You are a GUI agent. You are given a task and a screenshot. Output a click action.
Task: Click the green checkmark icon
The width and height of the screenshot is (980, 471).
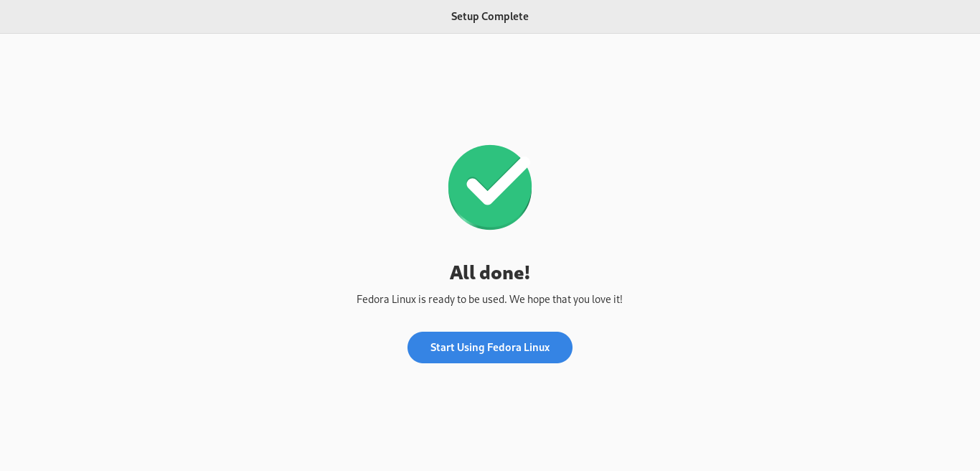(x=490, y=187)
